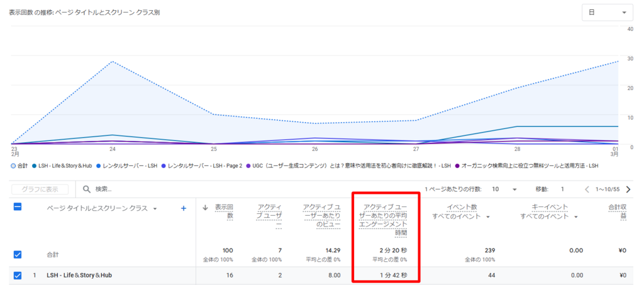The height and width of the screenshot is (285, 644).
Task: Uncheck the LSH - Life&Story&Hub row checkbox
Action: pyautogui.click(x=18, y=275)
